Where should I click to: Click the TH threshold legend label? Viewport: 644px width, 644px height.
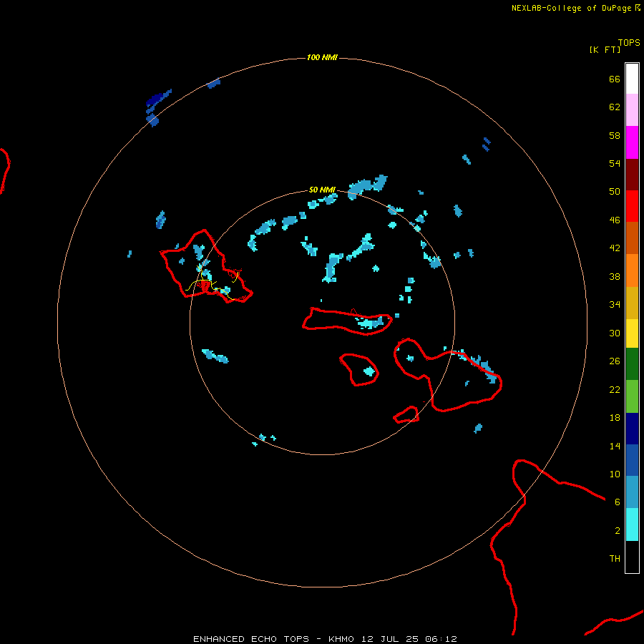point(615,559)
